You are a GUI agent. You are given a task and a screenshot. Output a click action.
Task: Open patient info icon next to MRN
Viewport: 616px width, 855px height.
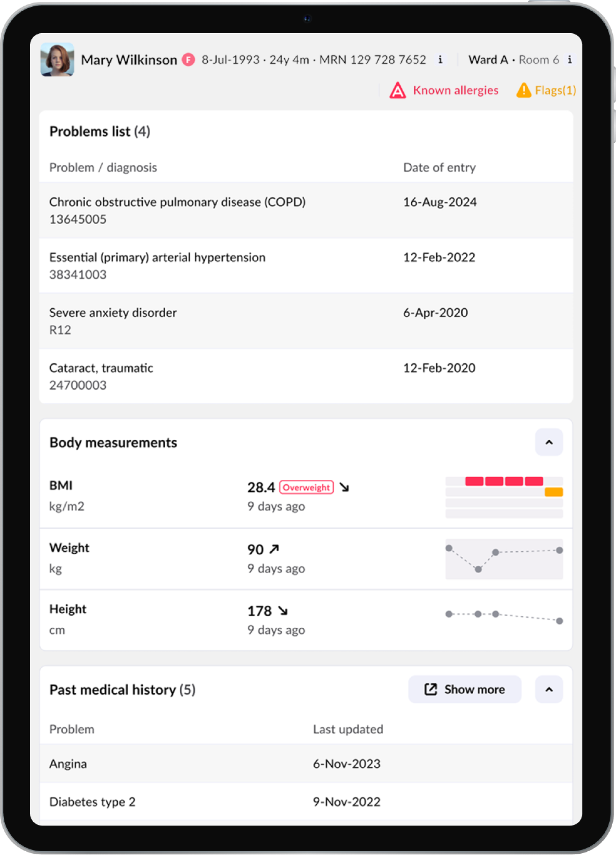pos(440,60)
